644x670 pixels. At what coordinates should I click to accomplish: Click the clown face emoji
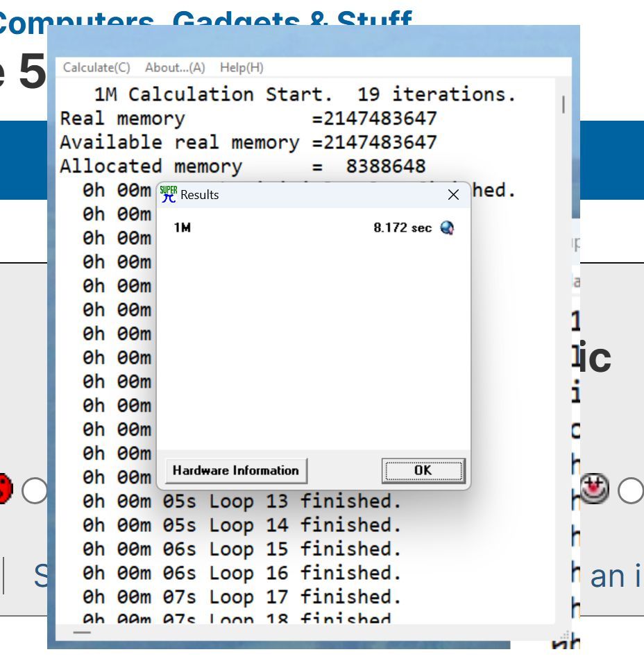click(595, 488)
